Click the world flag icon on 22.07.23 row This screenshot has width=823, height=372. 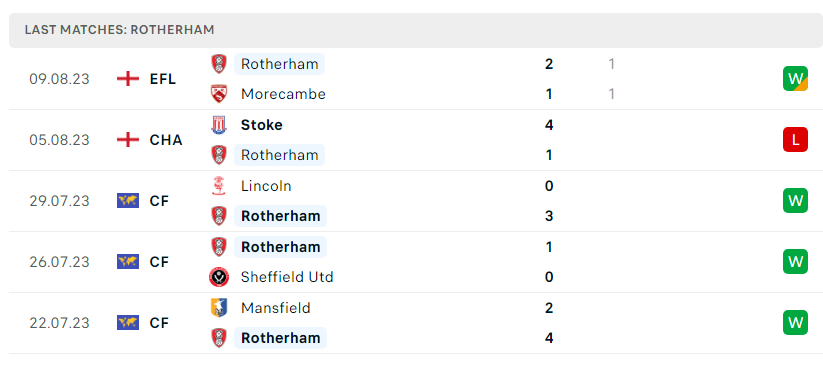[128, 323]
